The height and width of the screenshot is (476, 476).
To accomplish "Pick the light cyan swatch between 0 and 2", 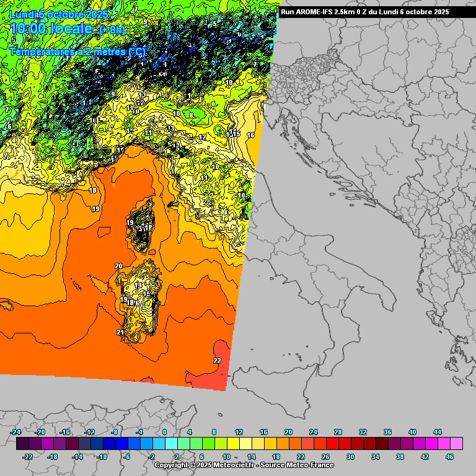I will [x=171, y=444].
